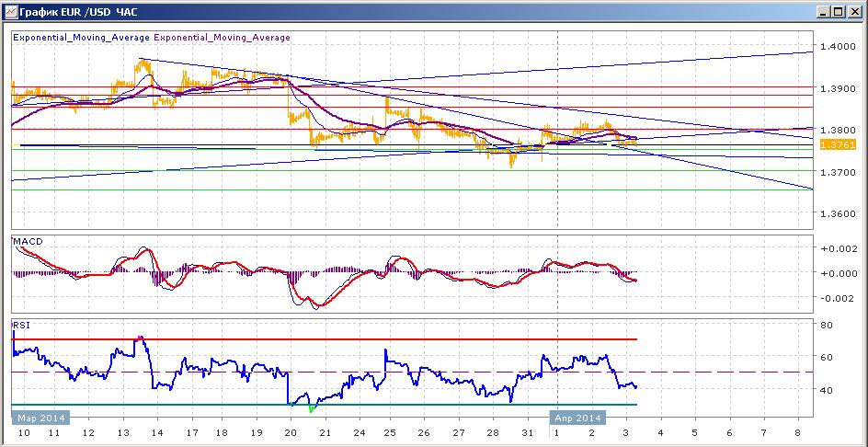This screenshot has height=447, width=868.
Task: Click the MACD +0.002 scale value
Action: [x=836, y=248]
